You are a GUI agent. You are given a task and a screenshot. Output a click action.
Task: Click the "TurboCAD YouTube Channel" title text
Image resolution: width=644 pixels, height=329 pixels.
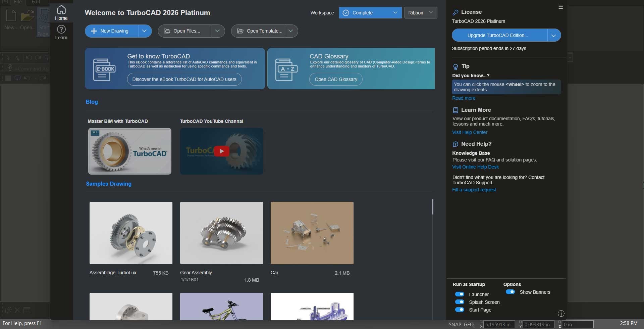(x=211, y=121)
